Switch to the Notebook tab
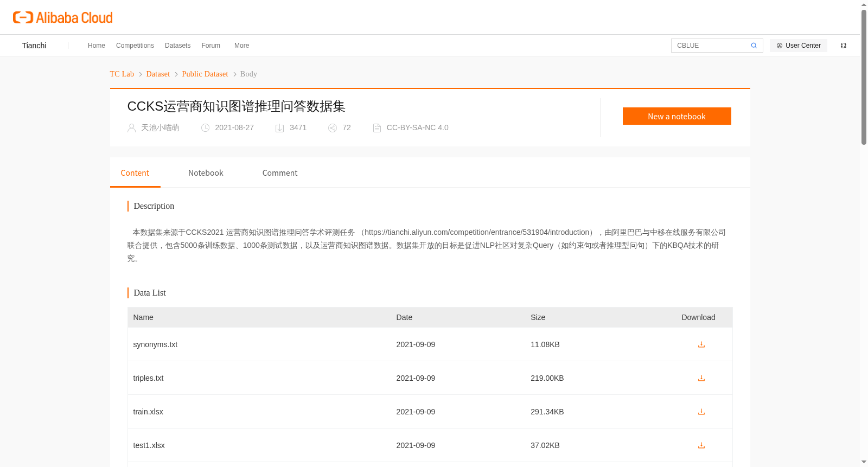The height and width of the screenshot is (467, 868). [x=206, y=173]
